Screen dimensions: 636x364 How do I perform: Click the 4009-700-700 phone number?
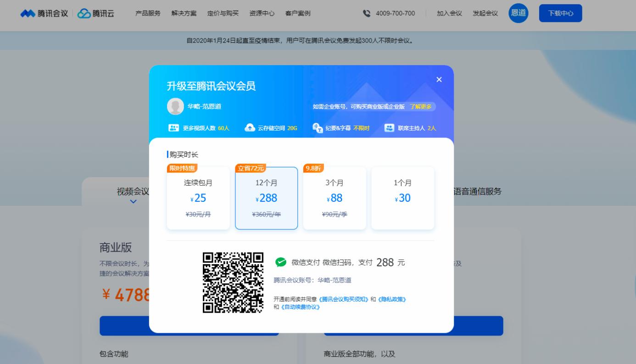tap(395, 13)
